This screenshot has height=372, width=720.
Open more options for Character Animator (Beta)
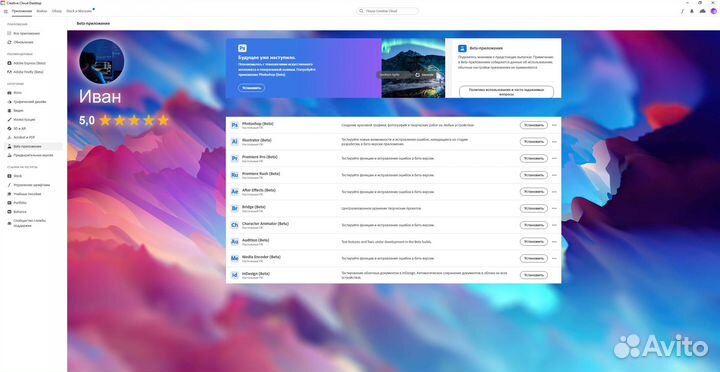coord(554,225)
